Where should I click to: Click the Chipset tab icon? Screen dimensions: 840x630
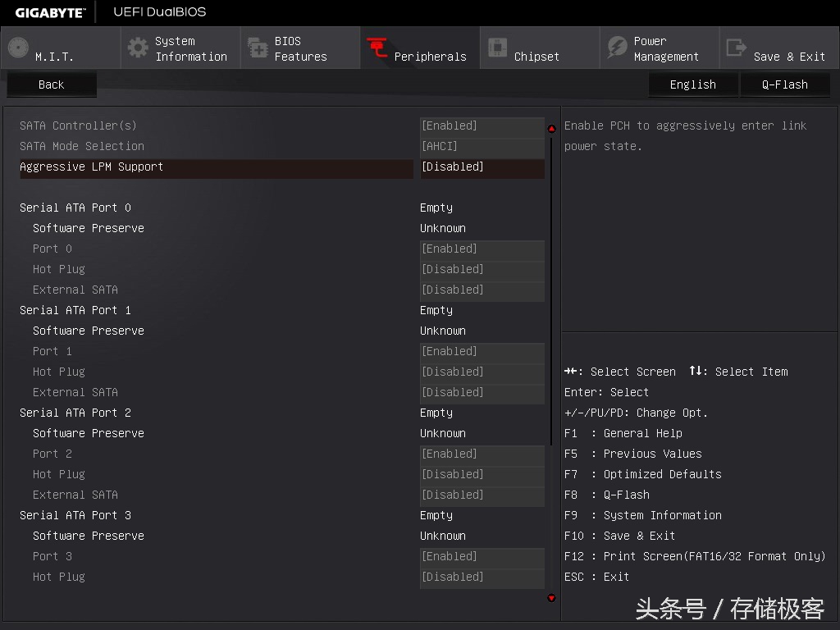click(x=497, y=48)
